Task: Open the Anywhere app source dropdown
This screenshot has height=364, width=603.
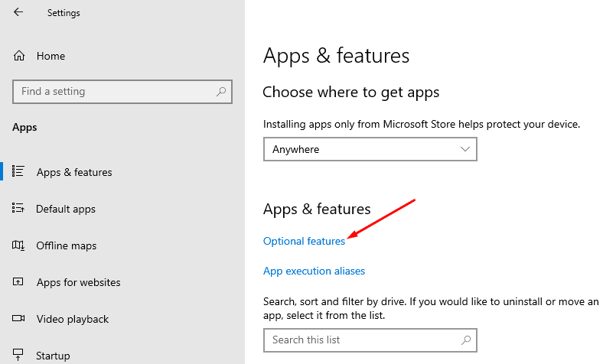Action: (360, 149)
